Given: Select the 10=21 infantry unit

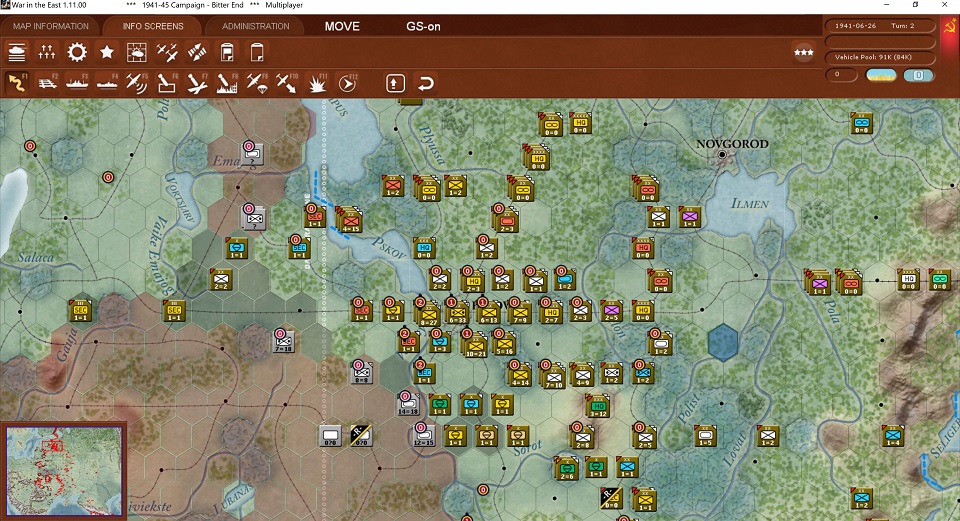Looking at the screenshot, I should (x=475, y=346).
